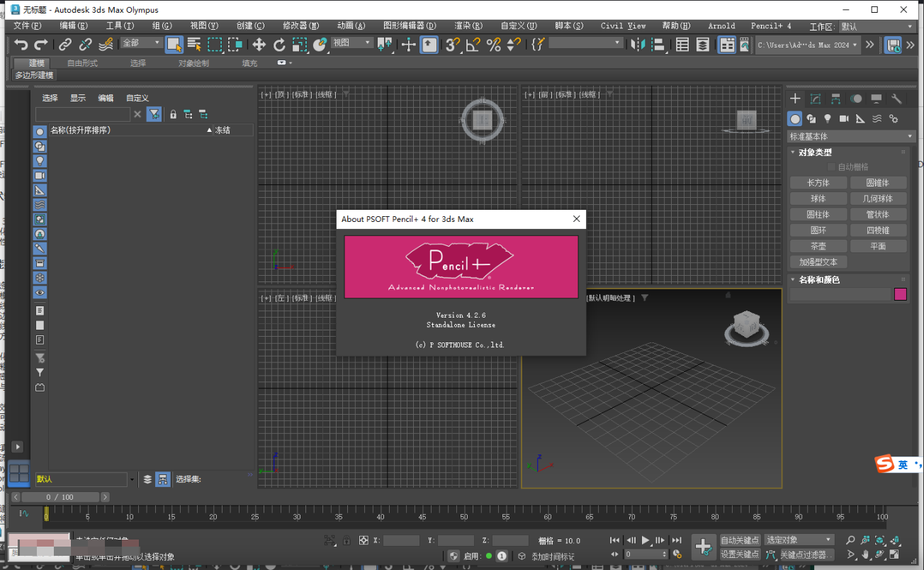Collapse the 名称和颜色 rollout
Image resolution: width=924 pixels, height=570 pixels.
coord(818,280)
